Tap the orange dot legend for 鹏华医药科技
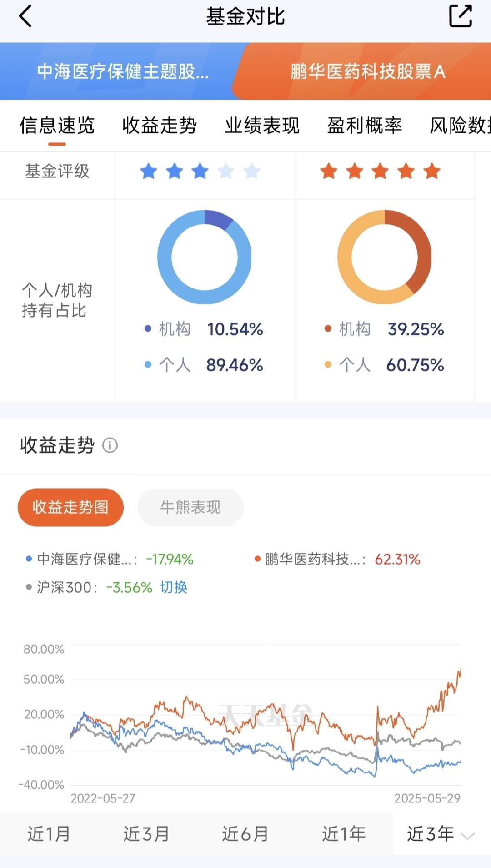 coord(257,559)
